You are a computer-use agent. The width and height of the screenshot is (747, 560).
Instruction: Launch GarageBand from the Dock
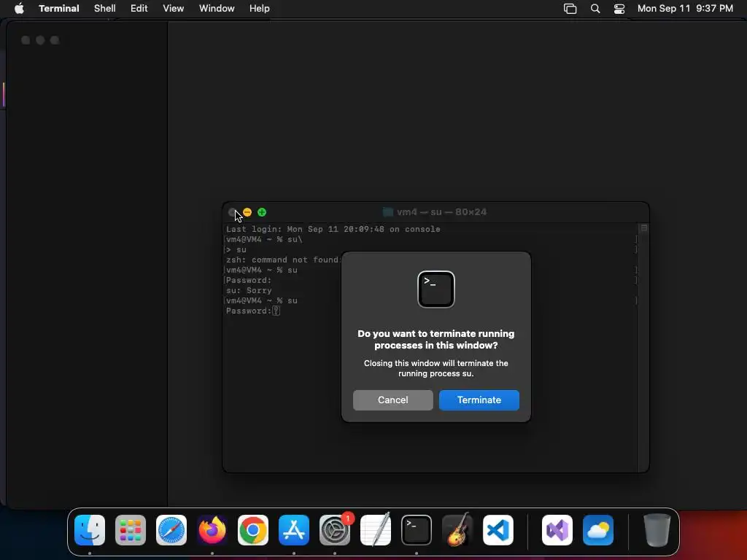tap(457, 530)
